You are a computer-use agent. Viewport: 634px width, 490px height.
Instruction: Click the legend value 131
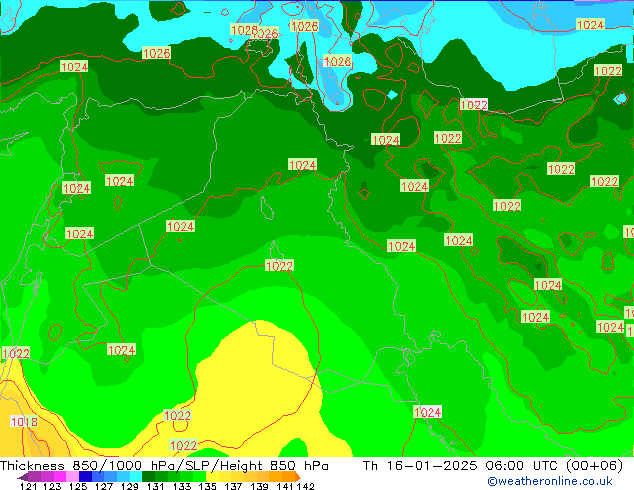pyautogui.click(x=156, y=486)
